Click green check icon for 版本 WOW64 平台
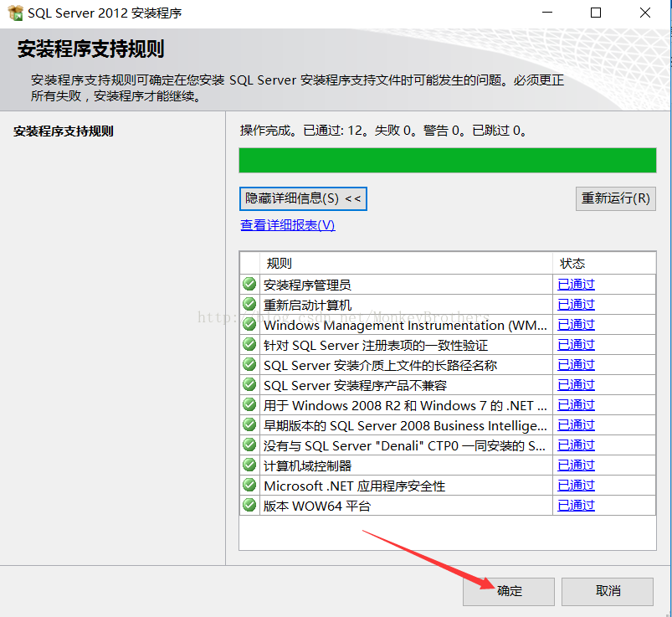The width and height of the screenshot is (672, 617). 249,505
